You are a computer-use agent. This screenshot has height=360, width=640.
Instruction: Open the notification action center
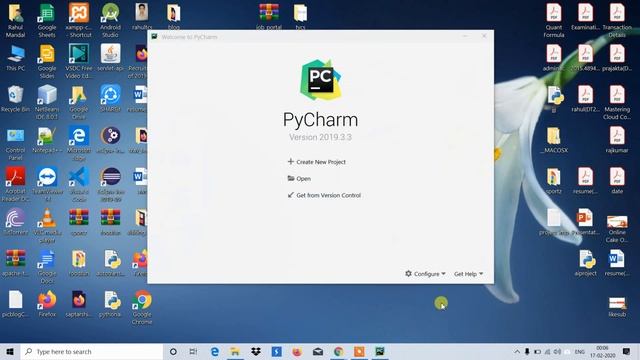tap(627, 351)
